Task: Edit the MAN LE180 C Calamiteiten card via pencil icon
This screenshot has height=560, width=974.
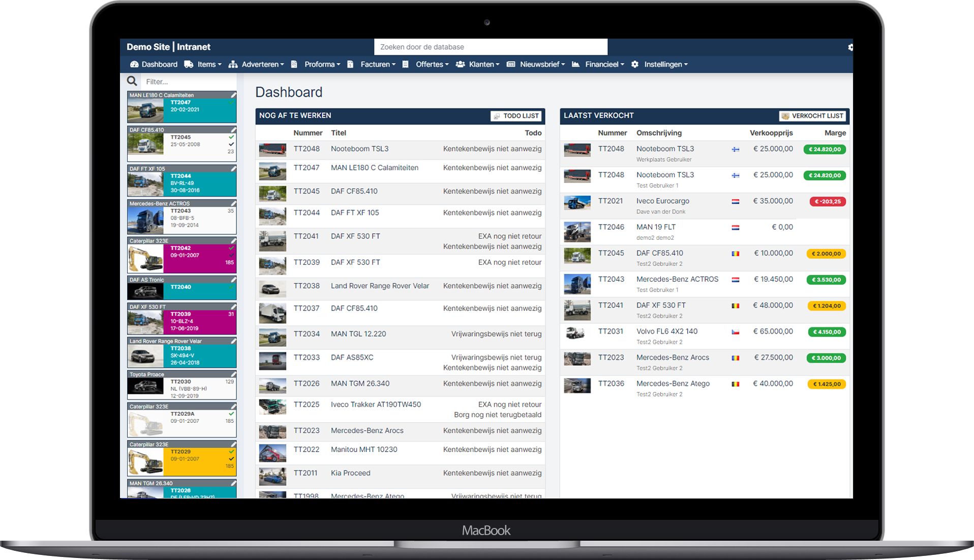Action: point(233,95)
